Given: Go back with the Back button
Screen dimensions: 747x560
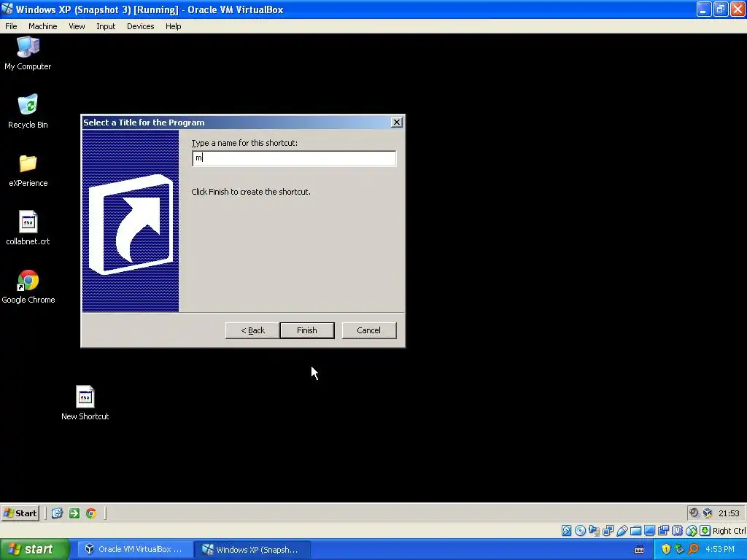Looking at the screenshot, I should point(252,330).
